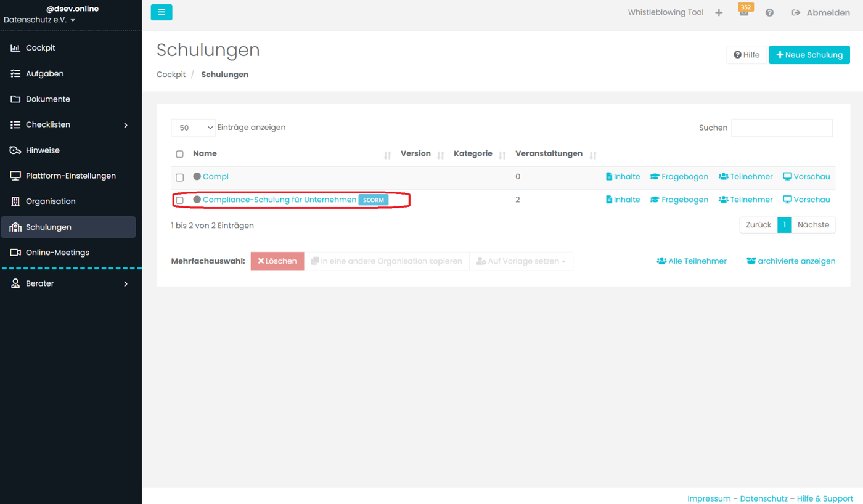Screen dimensions: 863x504
Task: Check the Compliance-Schulung für Unternehmen row checkbox
Action: 180,200
